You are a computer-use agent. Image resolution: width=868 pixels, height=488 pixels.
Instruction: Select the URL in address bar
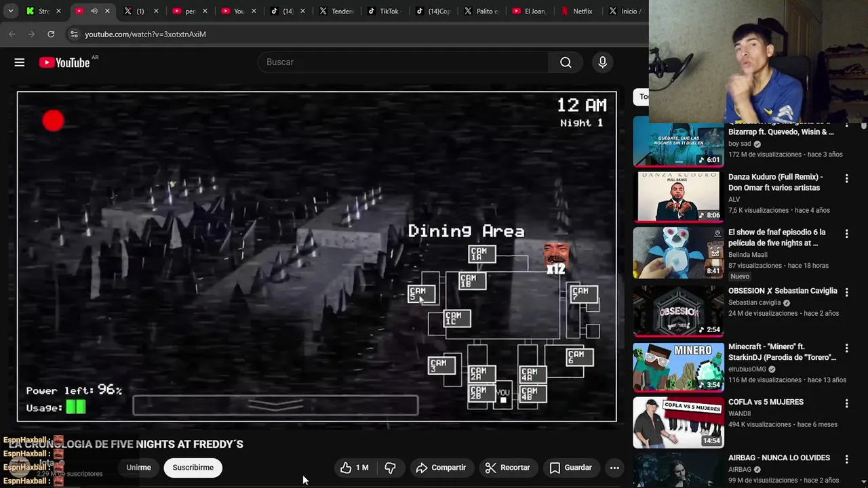[145, 34]
